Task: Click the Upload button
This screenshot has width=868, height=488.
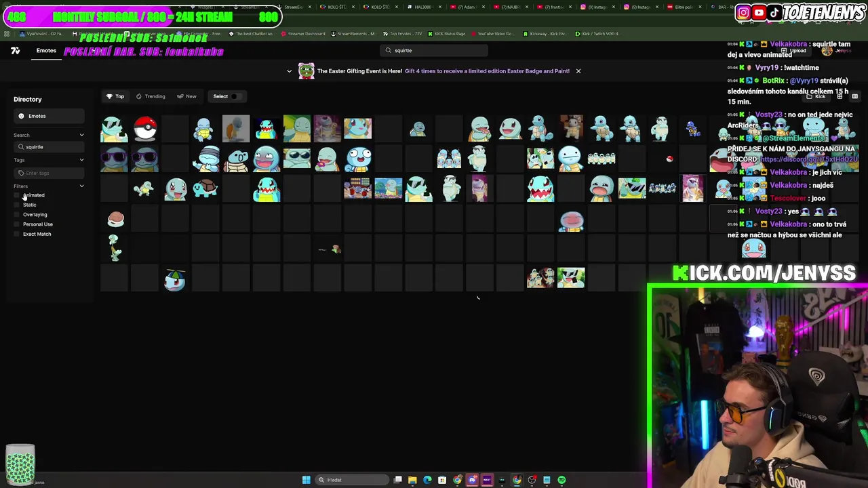Action: click(x=795, y=51)
